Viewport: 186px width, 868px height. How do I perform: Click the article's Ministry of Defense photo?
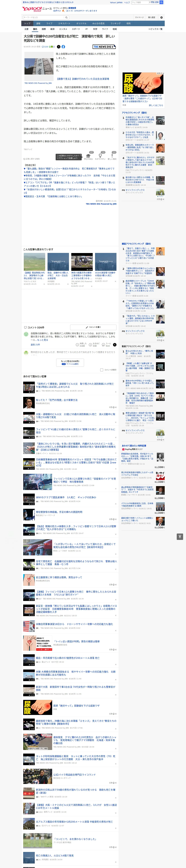point(39,66)
